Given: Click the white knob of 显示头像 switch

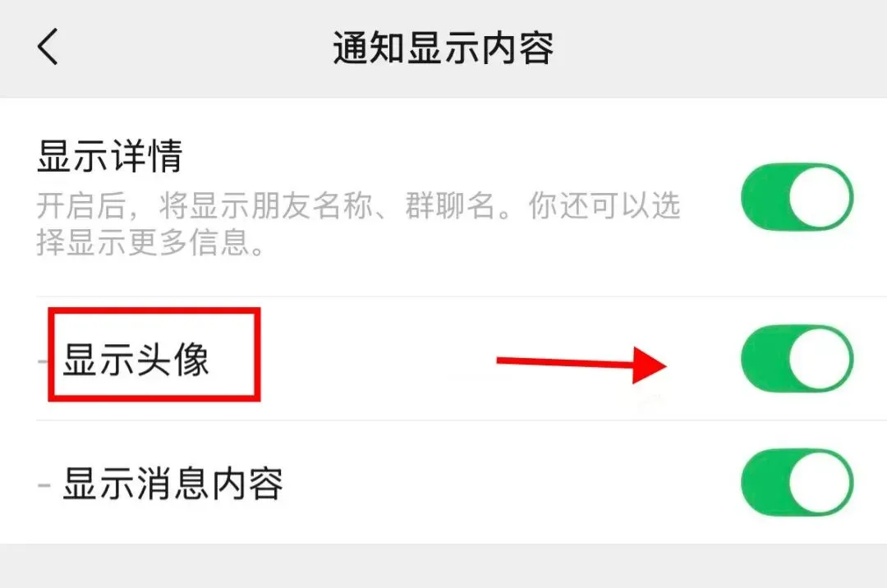Looking at the screenshot, I should point(820,358).
